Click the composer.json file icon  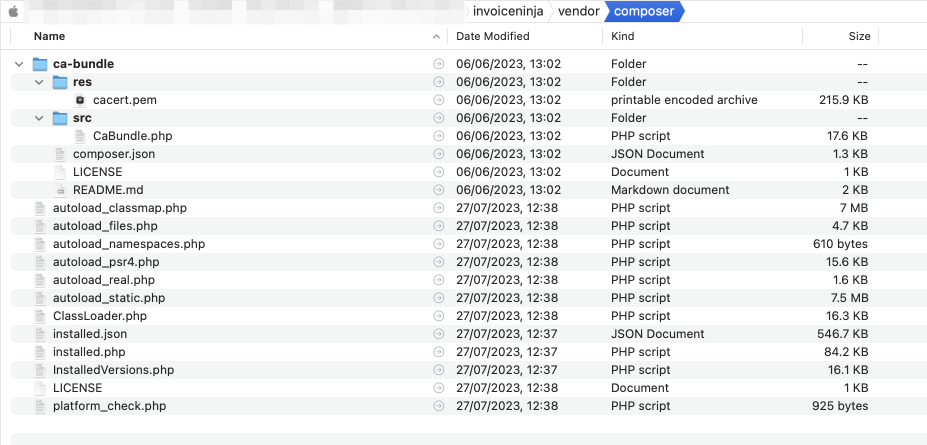click(x=60, y=154)
